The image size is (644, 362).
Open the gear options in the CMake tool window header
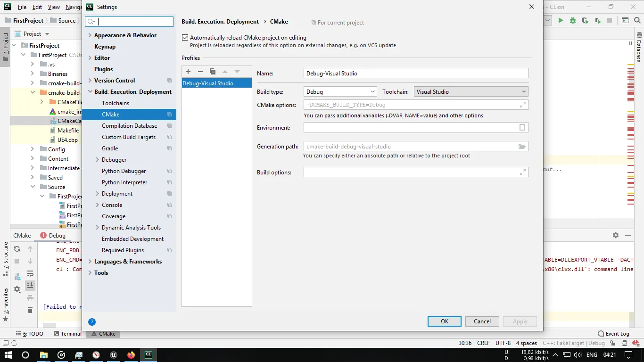tap(616, 235)
